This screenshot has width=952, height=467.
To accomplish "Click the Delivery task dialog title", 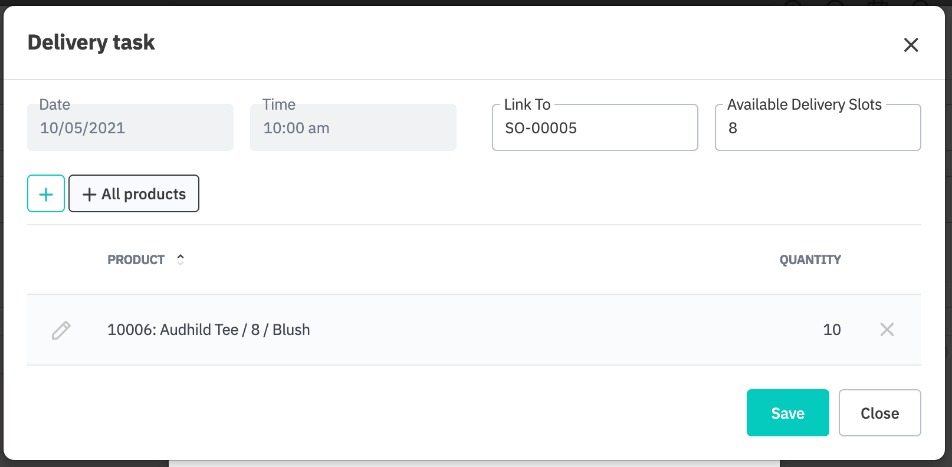I will (x=91, y=42).
